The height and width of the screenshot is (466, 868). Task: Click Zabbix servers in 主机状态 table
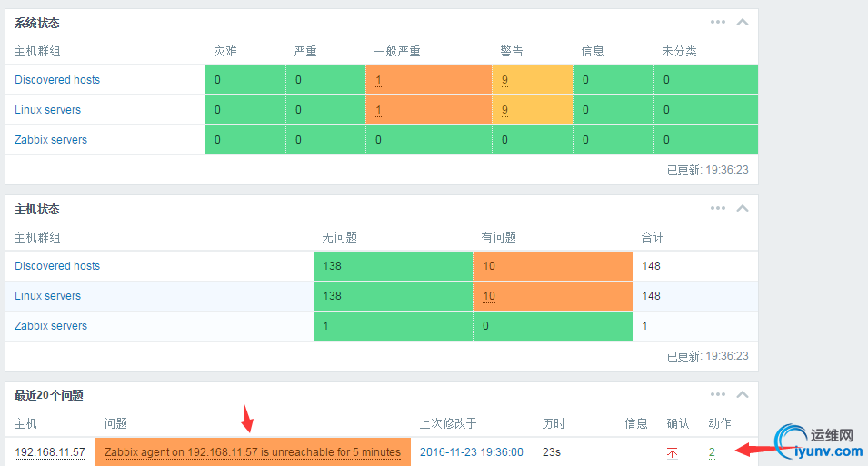click(x=51, y=326)
